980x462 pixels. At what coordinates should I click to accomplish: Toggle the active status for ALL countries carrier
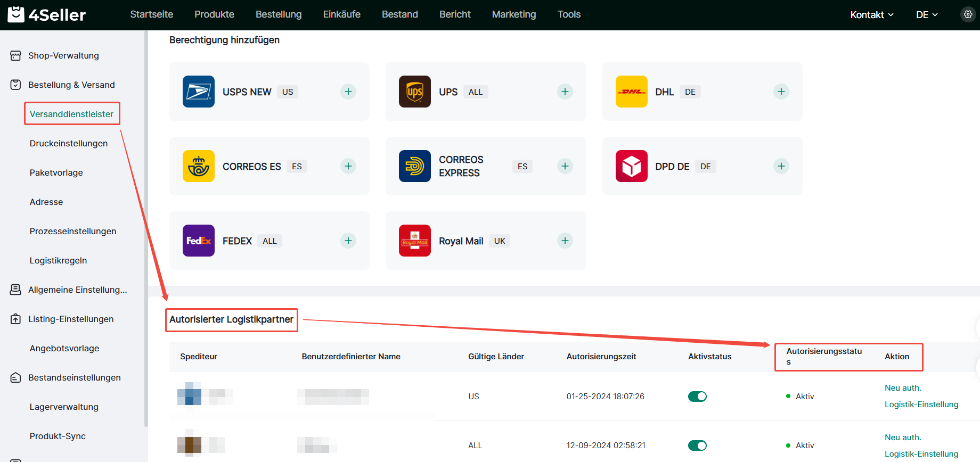coord(697,445)
